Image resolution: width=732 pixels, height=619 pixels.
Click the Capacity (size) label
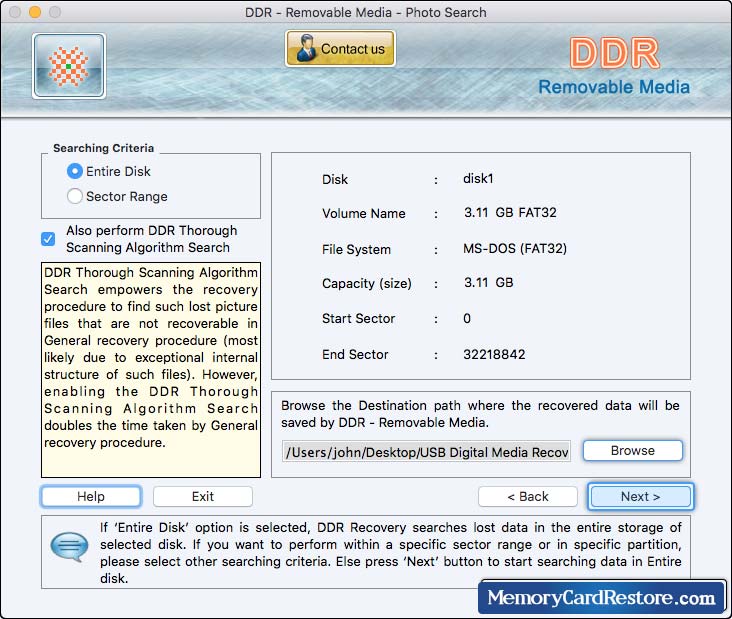point(367,283)
